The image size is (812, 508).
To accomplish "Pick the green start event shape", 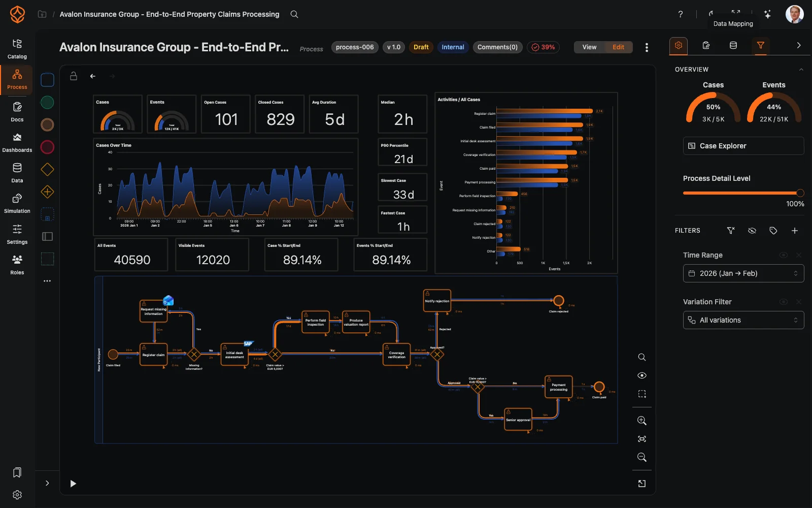I will click(47, 102).
